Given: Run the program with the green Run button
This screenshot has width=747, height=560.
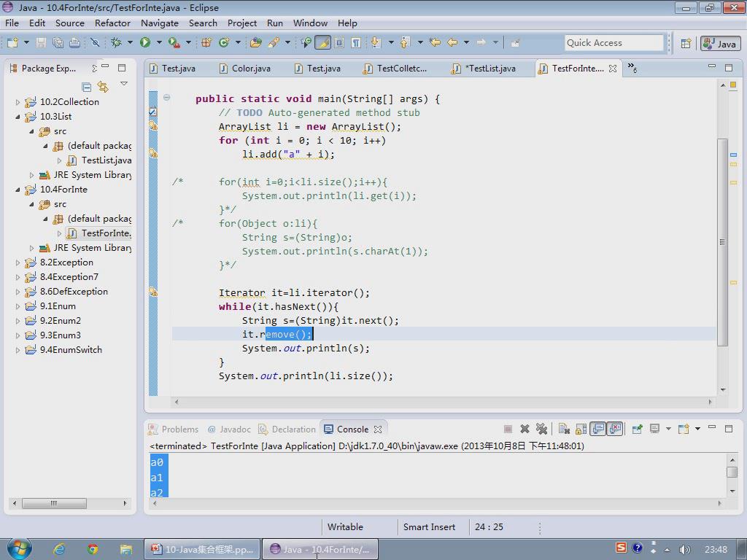Looking at the screenshot, I should pos(145,43).
